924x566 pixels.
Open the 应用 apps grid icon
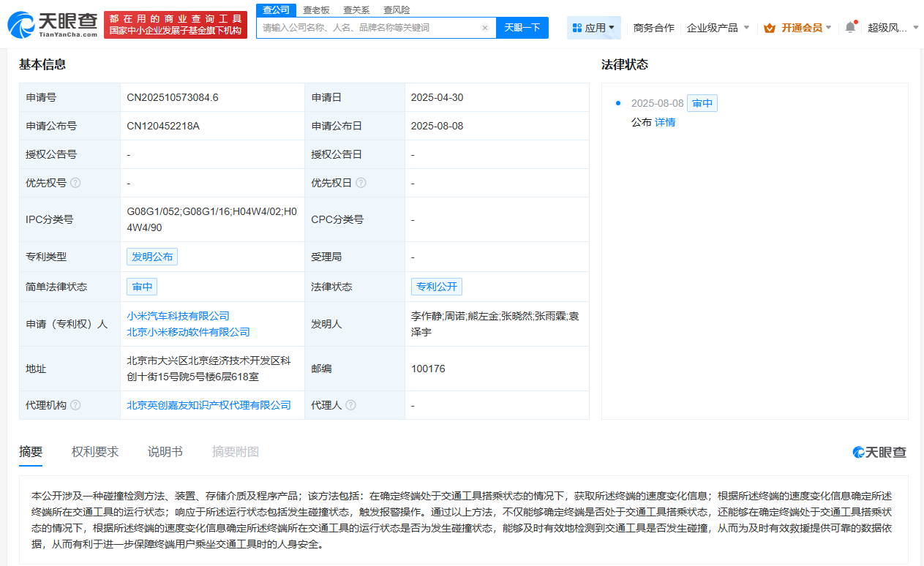click(x=578, y=26)
